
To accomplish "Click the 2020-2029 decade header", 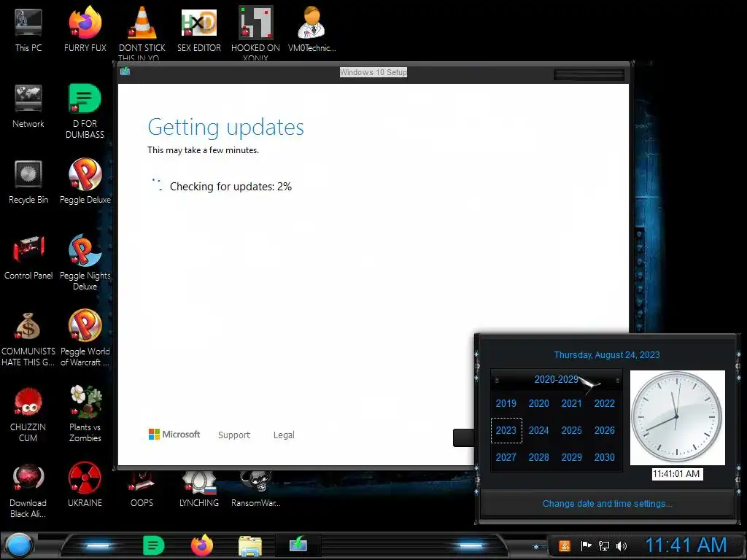I will tap(556, 379).
